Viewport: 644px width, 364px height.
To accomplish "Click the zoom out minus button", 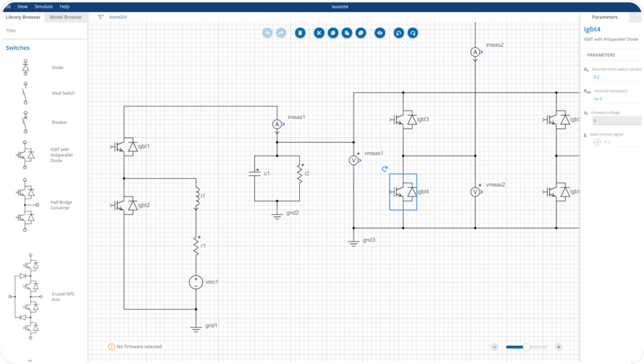I will (x=494, y=347).
